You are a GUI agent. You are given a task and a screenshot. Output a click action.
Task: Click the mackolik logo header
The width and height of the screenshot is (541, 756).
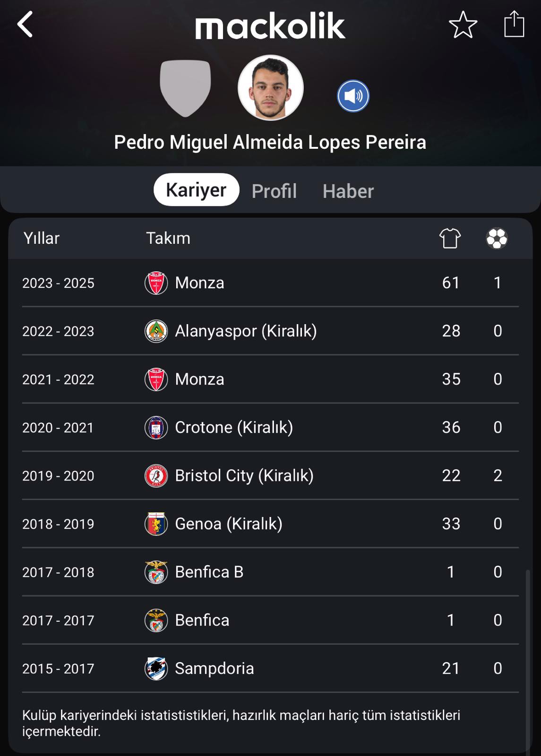(x=270, y=26)
